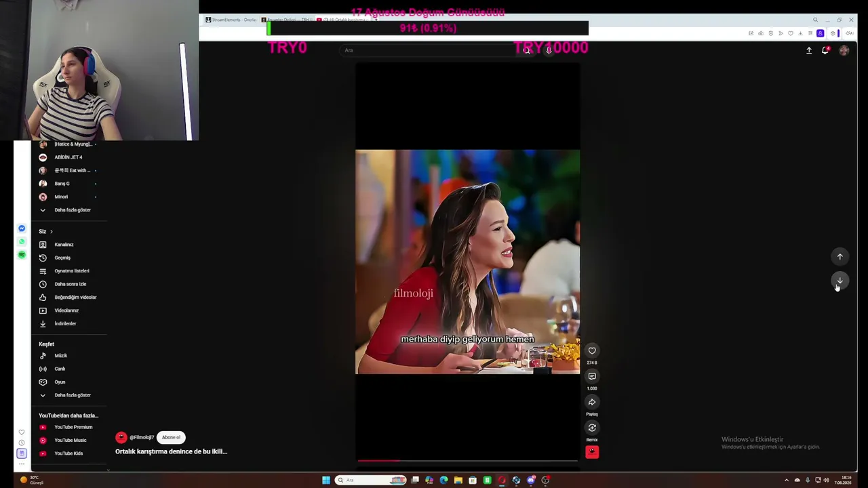Viewport: 868px width, 488px height.
Task: Go to the previous Short with the up arrow
Action: coord(840,256)
